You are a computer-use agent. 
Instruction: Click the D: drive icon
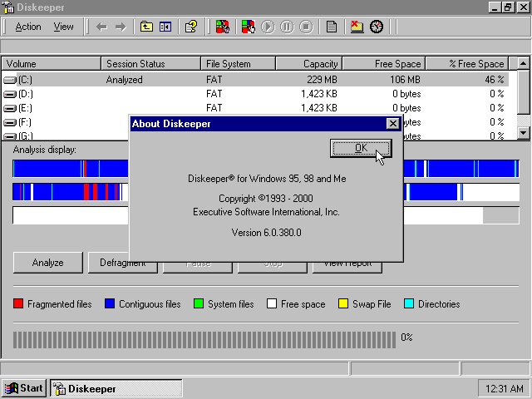click(9, 94)
